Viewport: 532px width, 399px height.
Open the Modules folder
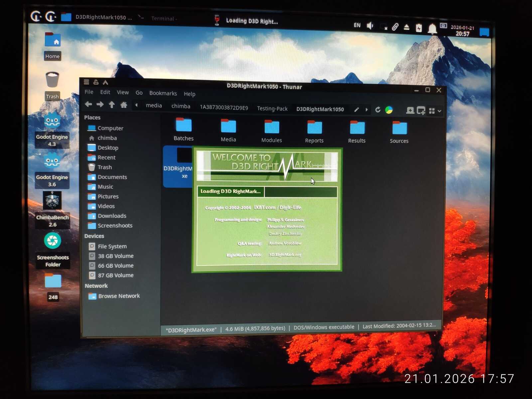click(272, 131)
